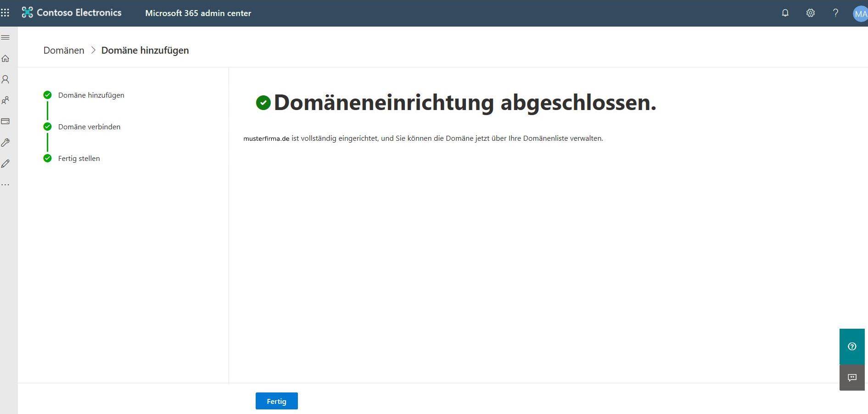
Task: Select the Domäne verbinden step
Action: (x=89, y=127)
